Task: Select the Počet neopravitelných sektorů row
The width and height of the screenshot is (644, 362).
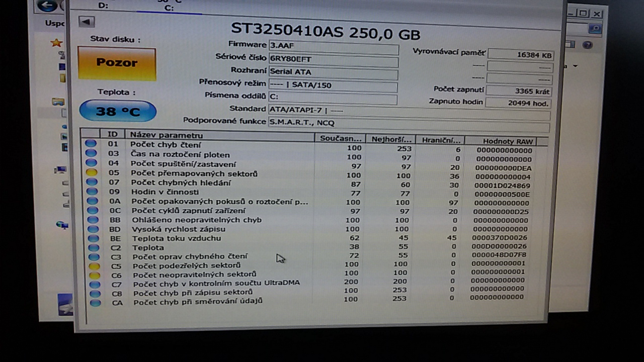Action: (x=314, y=274)
